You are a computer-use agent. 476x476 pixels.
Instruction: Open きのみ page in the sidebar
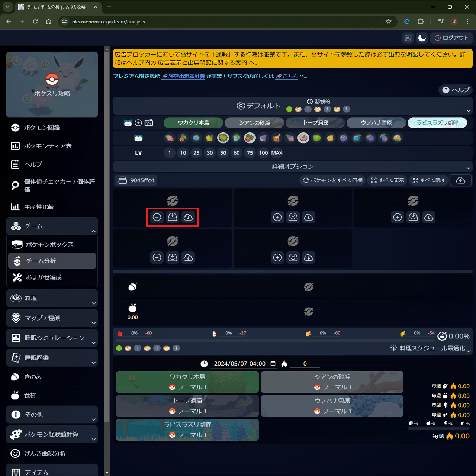pyautogui.click(x=52, y=377)
